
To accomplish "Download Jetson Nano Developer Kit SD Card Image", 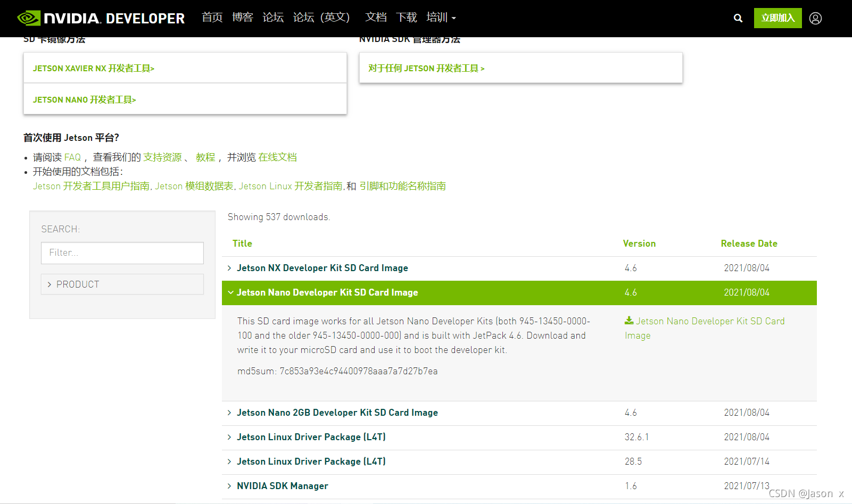I will pos(705,328).
